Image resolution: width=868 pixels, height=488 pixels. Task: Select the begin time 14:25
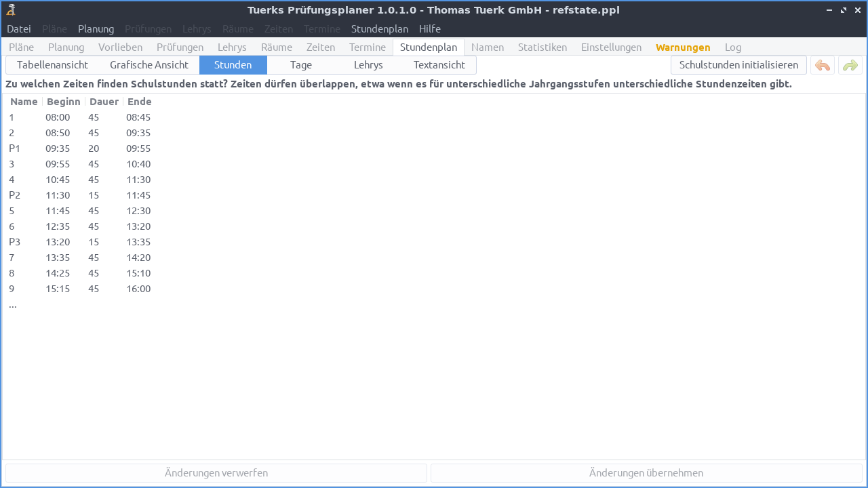click(58, 273)
